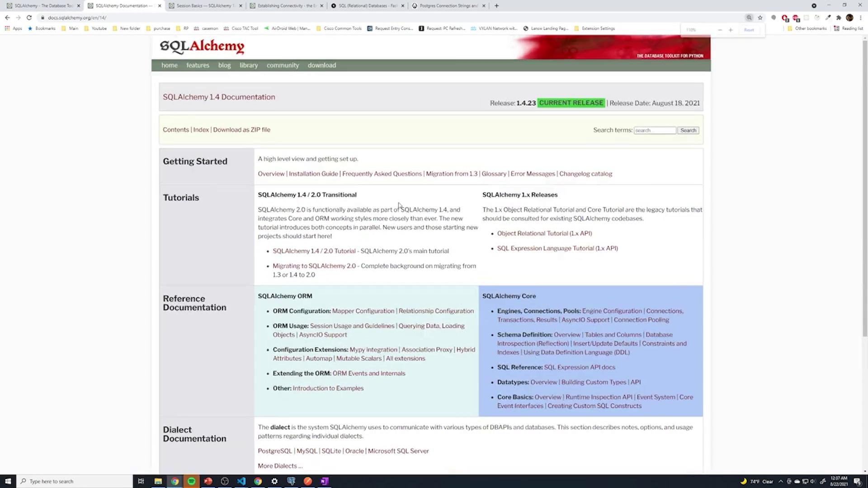Click the color picker eyedropper extension icon
Viewport: 868px width, 488px height.
click(828, 18)
